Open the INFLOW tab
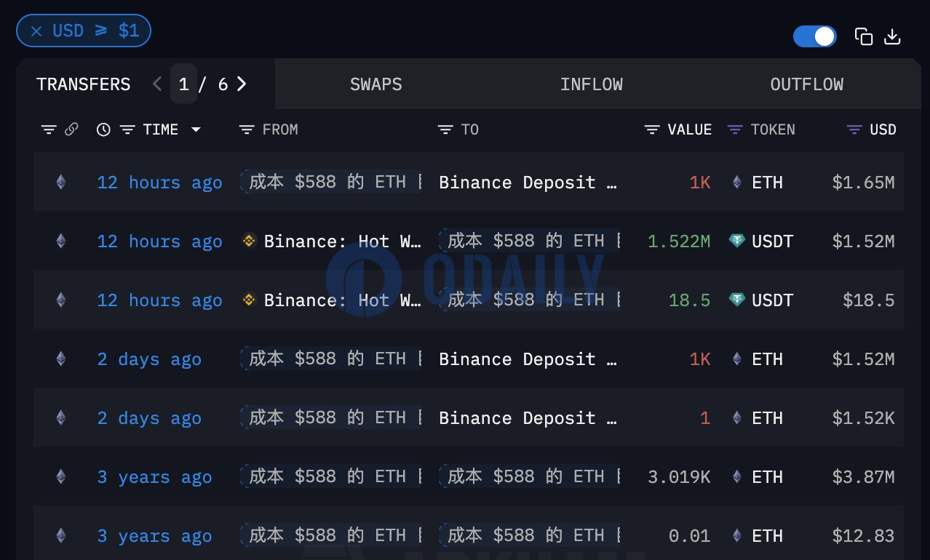930x560 pixels. click(592, 84)
